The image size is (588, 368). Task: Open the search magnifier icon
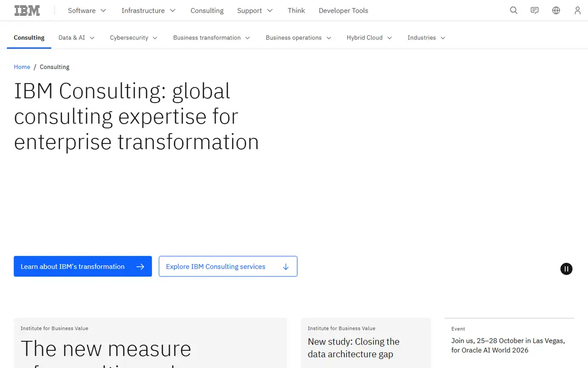(x=513, y=11)
